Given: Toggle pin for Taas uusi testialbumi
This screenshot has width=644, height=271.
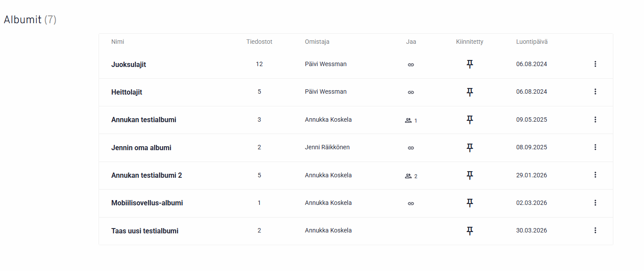Looking at the screenshot, I should pos(470,231).
